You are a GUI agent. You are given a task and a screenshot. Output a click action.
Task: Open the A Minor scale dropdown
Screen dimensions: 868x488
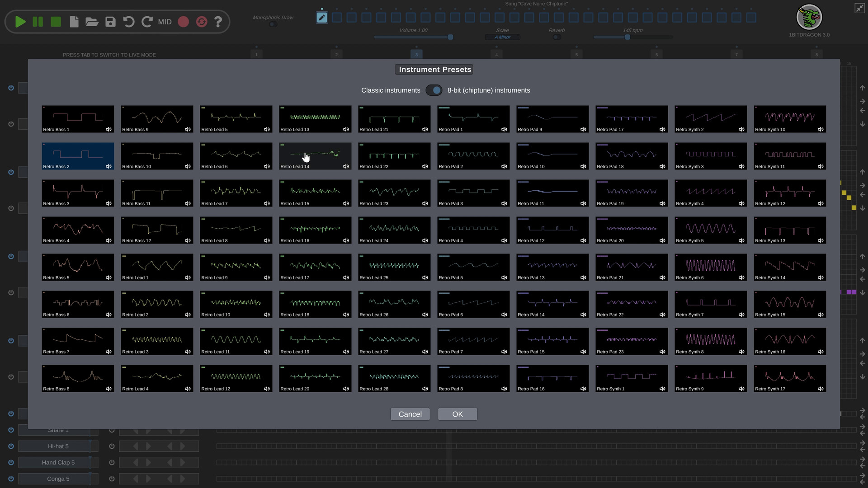tap(502, 37)
